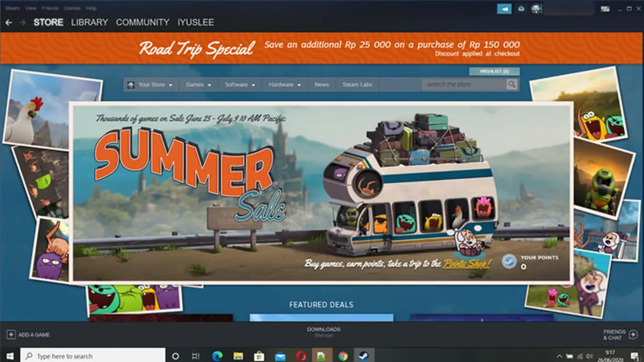The height and width of the screenshot is (362, 644).
Task: Click the Your Store avatar icon
Action: click(131, 84)
